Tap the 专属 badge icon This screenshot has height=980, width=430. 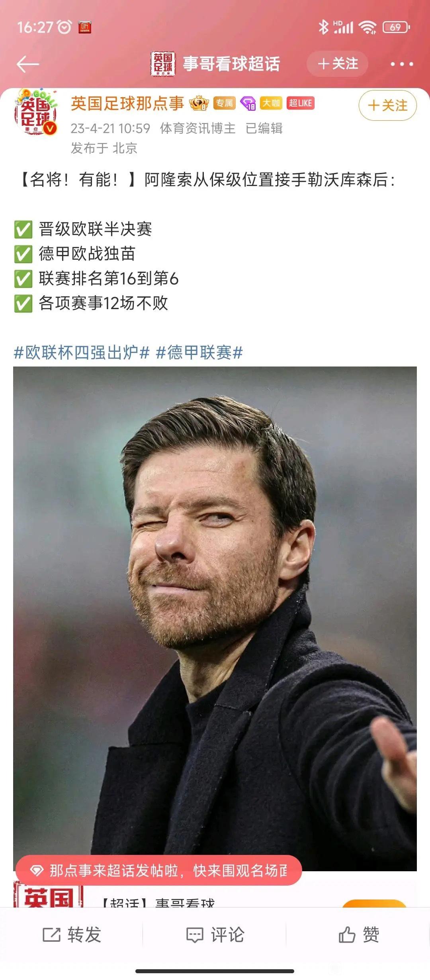[x=225, y=103]
